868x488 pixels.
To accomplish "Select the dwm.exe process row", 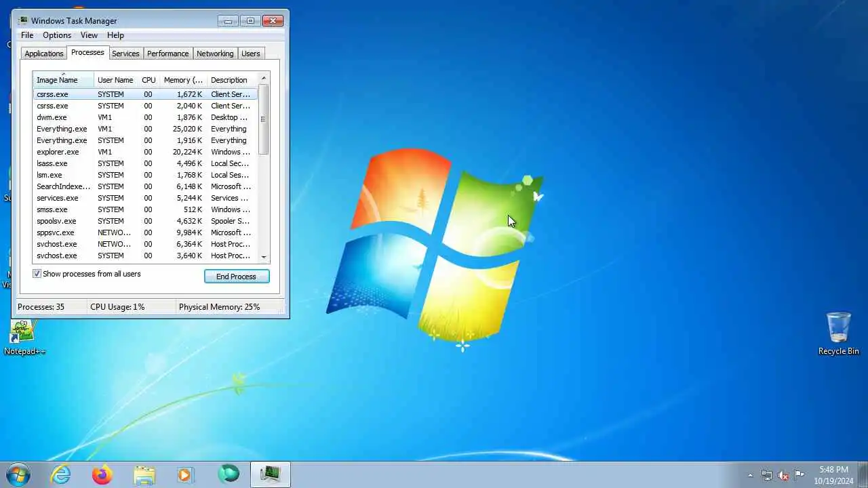I will (145, 117).
